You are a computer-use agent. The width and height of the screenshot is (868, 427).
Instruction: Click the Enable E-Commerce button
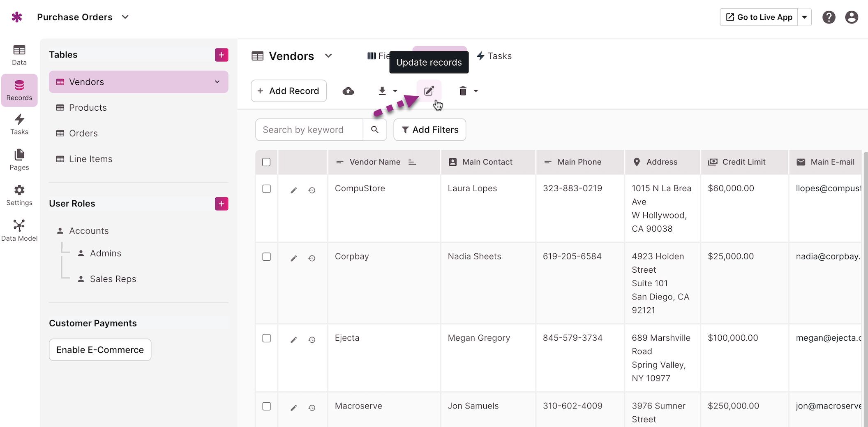click(x=100, y=350)
